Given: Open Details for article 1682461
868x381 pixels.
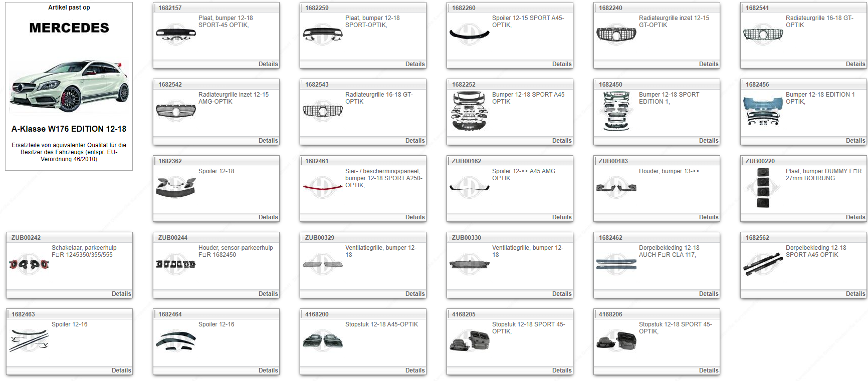Looking at the screenshot, I should [x=415, y=217].
